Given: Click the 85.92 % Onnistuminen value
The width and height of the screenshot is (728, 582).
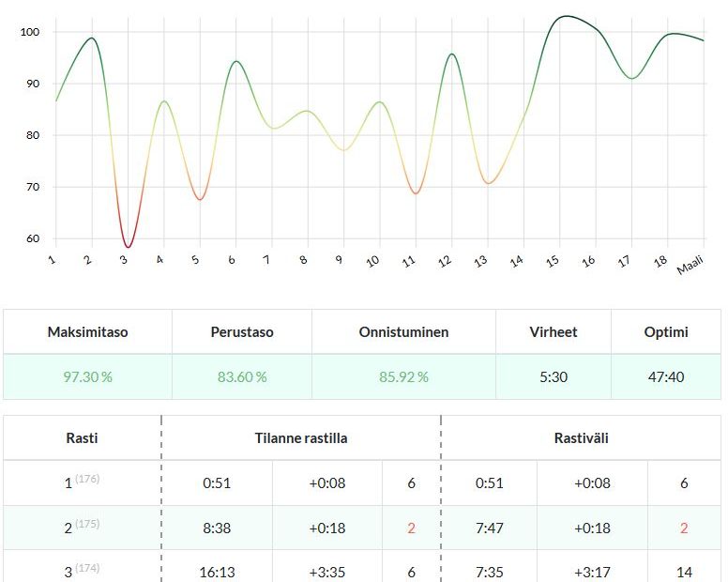Looking at the screenshot, I should pos(403,376).
